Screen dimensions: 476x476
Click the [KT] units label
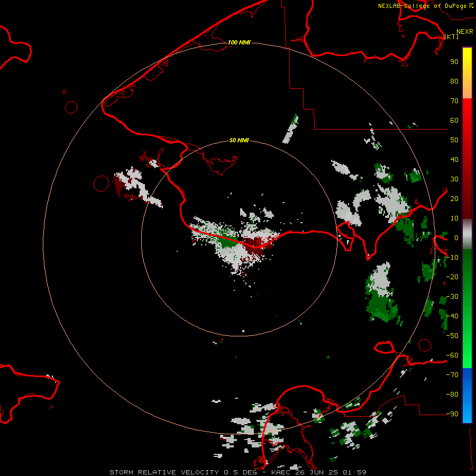(452, 36)
